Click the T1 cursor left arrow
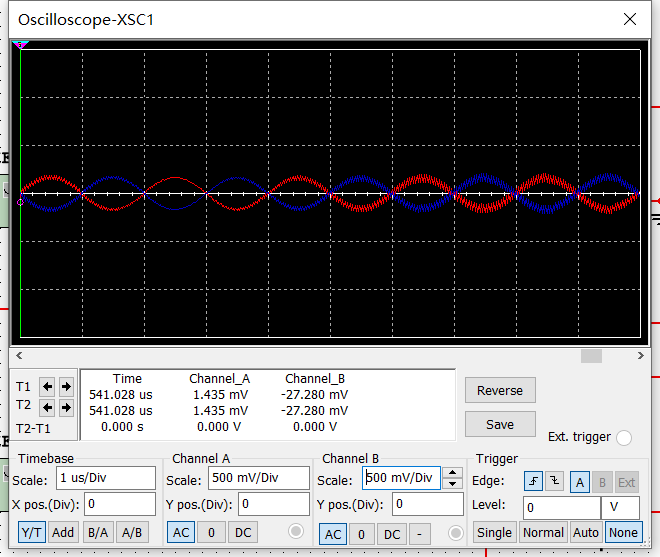This screenshot has width=660, height=557. (x=47, y=386)
